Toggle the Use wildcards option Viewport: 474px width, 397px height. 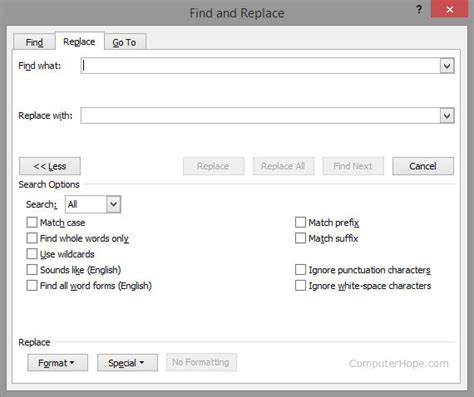pos(32,254)
